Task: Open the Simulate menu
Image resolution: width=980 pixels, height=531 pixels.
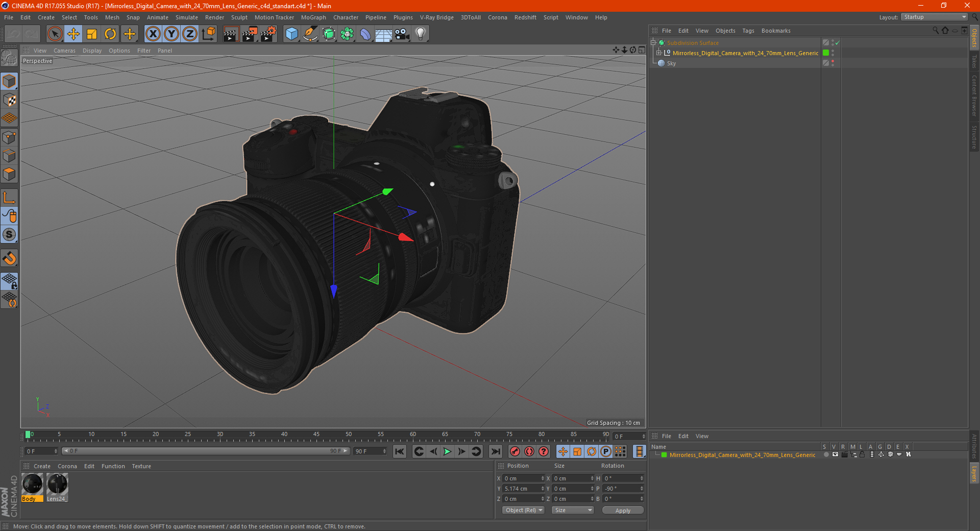Action: click(187, 17)
